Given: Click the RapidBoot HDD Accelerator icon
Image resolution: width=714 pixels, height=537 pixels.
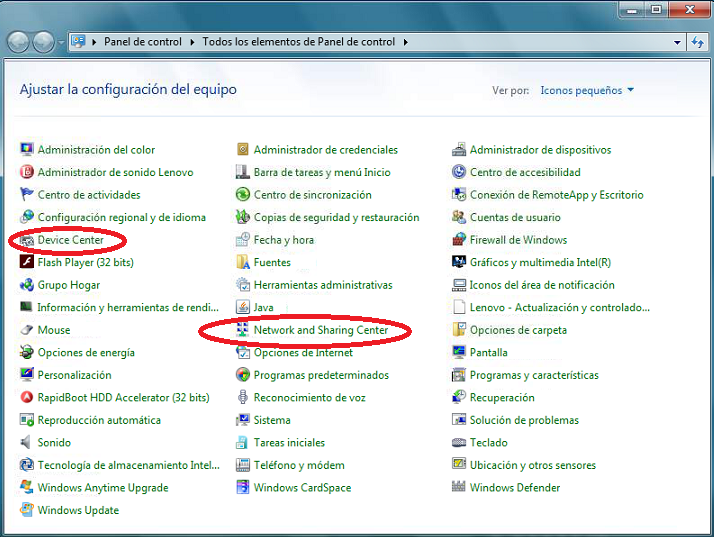Looking at the screenshot, I should [x=27, y=398].
